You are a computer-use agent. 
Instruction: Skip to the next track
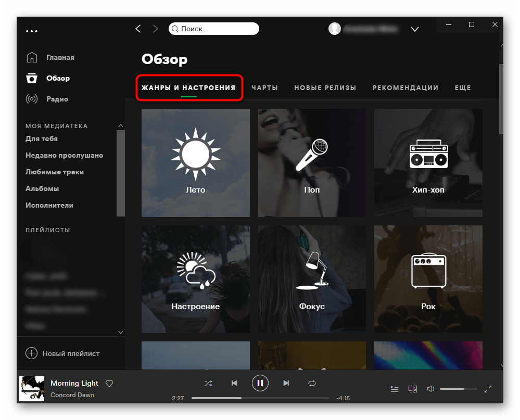point(286,384)
